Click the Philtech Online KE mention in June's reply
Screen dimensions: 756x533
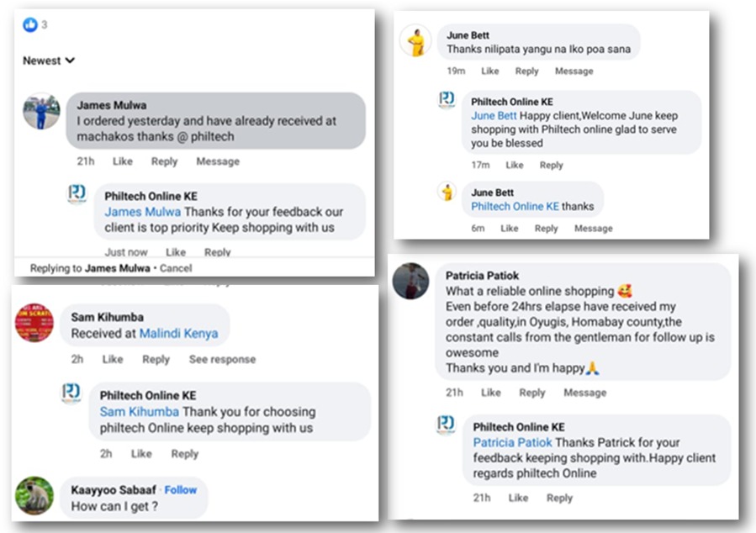click(x=515, y=206)
